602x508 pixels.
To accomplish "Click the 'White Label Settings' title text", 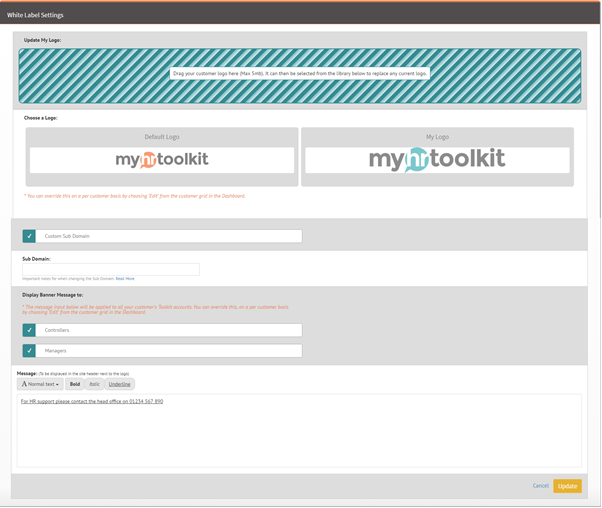I will (x=35, y=15).
